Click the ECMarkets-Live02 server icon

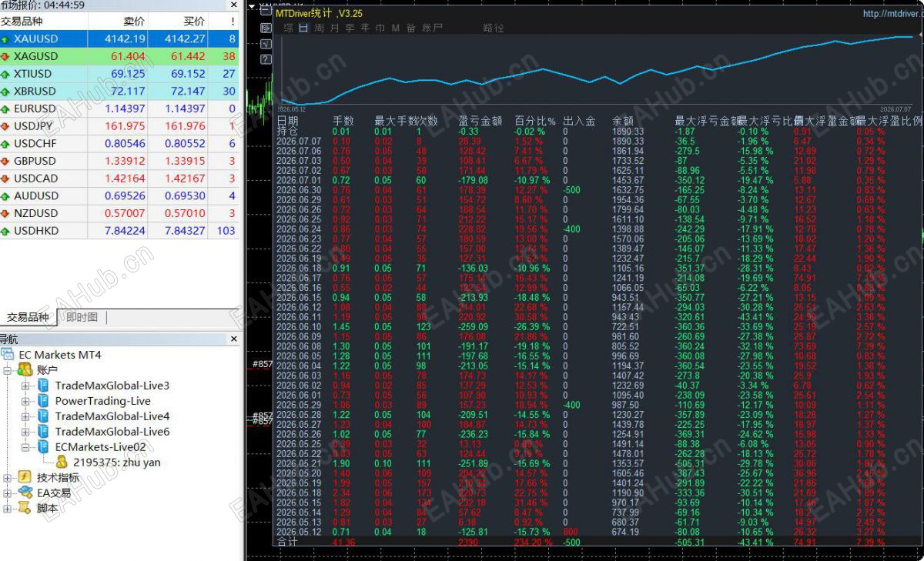[43, 447]
